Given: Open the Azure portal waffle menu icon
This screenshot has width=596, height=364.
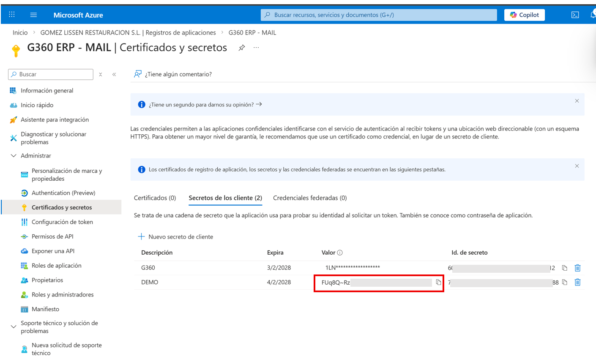Looking at the screenshot, I should coord(12,15).
